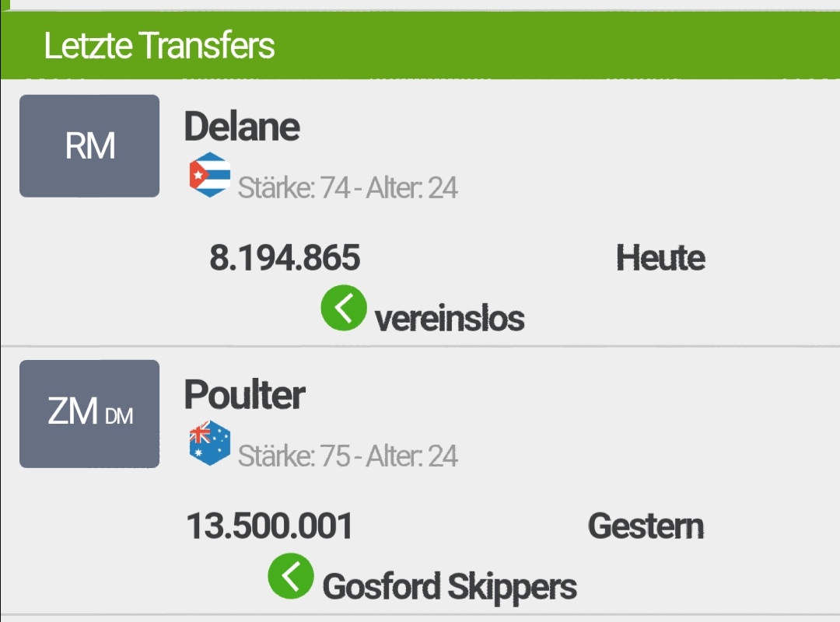This screenshot has height=622, width=840.
Task: Tap the ZM primary position text
Action: click(73, 411)
